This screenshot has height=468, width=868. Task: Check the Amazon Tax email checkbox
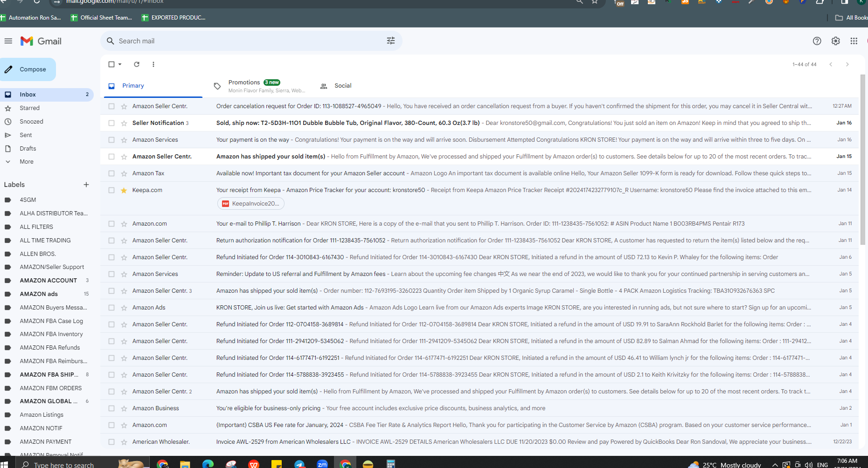(111, 173)
